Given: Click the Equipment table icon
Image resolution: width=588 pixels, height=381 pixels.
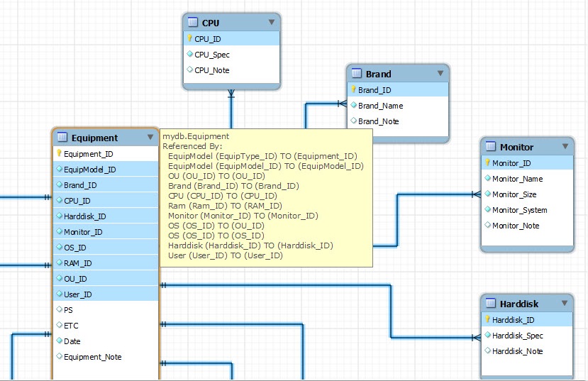Looking at the screenshot, I should (62, 137).
